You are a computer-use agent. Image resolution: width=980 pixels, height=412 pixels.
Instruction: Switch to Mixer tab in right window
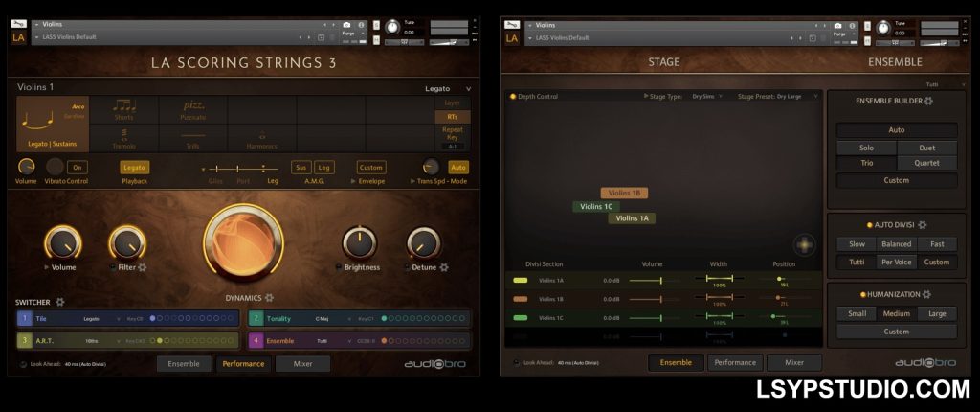794,362
